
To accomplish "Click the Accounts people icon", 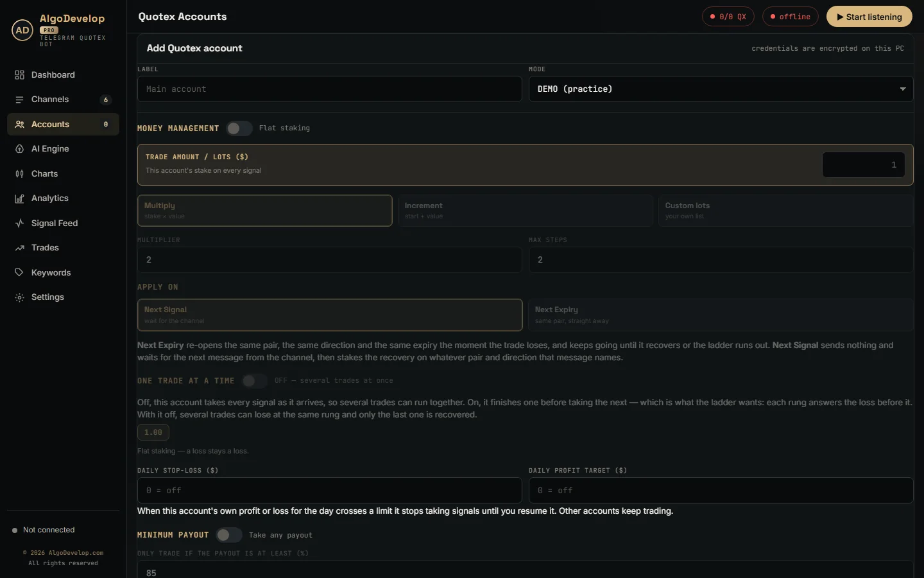I will pyautogui.click(x=19, y=125).
